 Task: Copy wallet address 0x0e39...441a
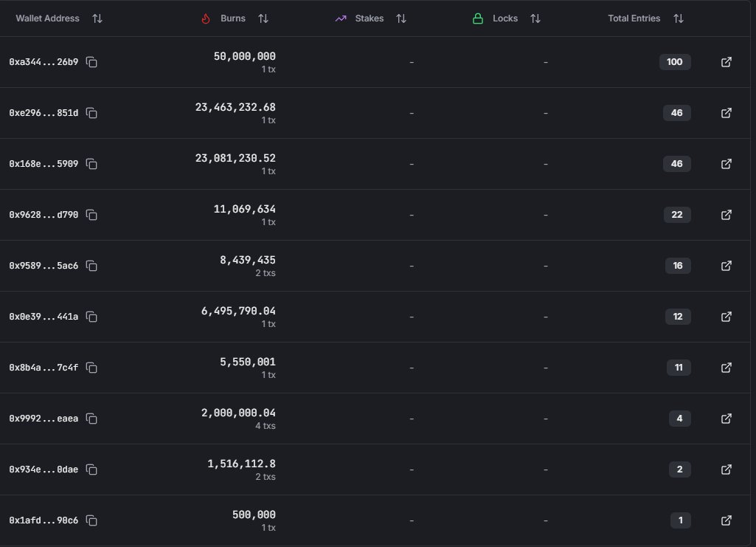coord(91,317)
